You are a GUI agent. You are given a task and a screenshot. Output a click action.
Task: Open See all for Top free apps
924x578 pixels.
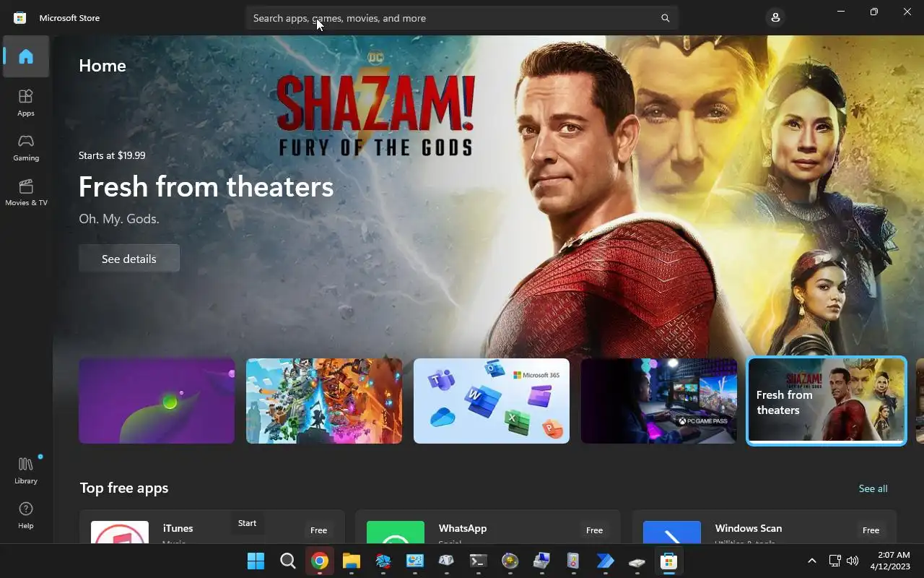pyautogui.click(x=873, y=488)
